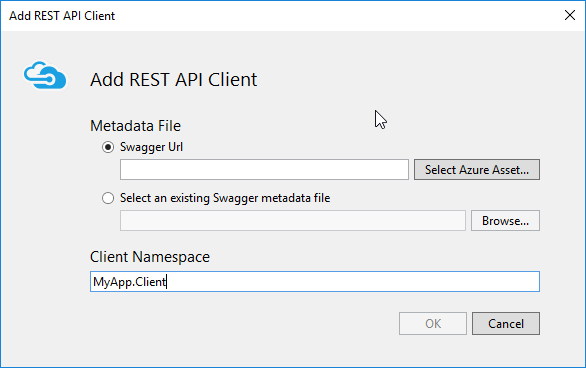Close the dialog with the X button
Screen dimensions: 586x368
(x=570, y=15)
